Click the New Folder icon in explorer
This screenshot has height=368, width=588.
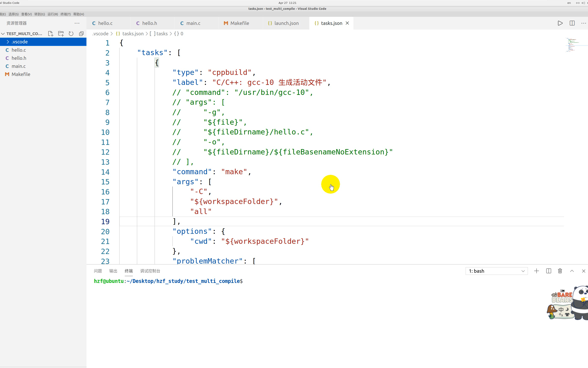(61, 34)
